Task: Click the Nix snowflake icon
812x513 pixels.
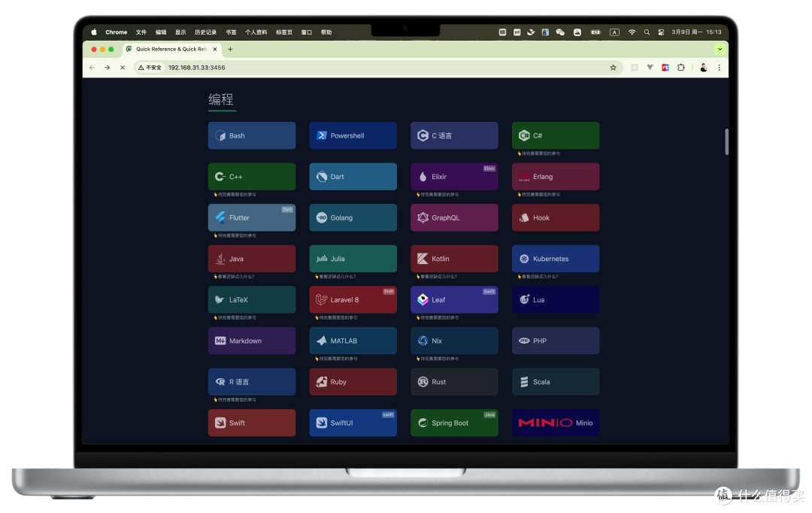Action: tap(423, 341)
